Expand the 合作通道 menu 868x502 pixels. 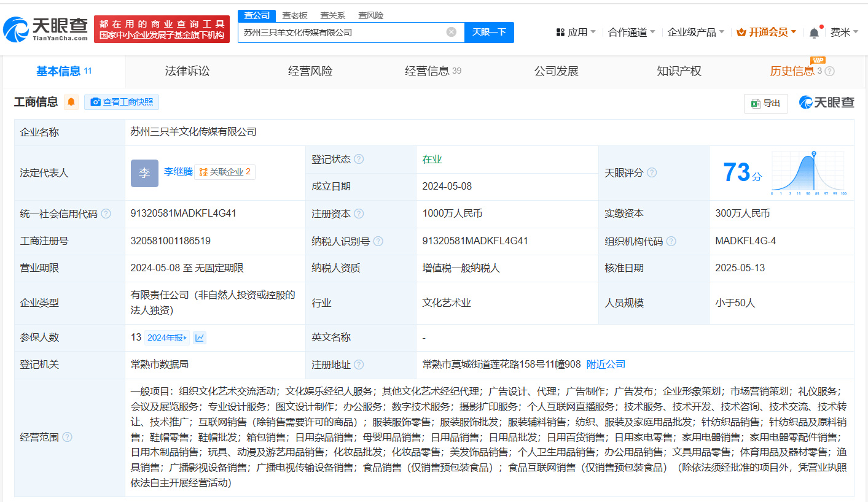[x=631, y=32]
